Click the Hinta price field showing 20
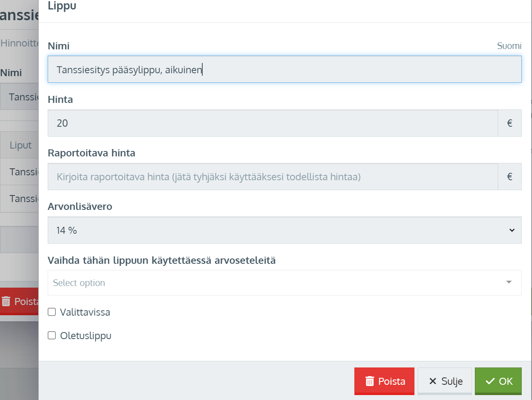 coord(273,123)
